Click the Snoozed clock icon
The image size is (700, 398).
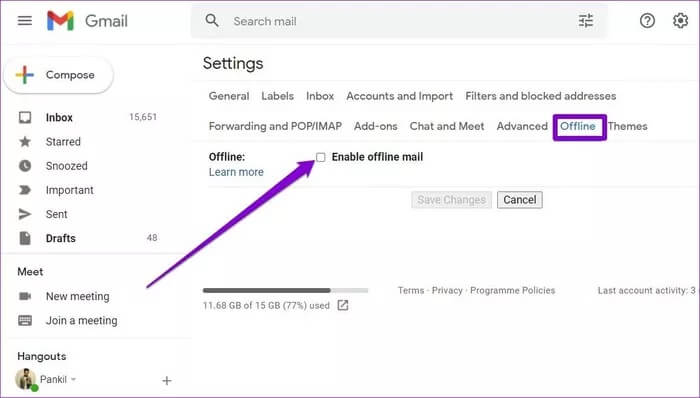pyautogui.click(x=25, y=166)
